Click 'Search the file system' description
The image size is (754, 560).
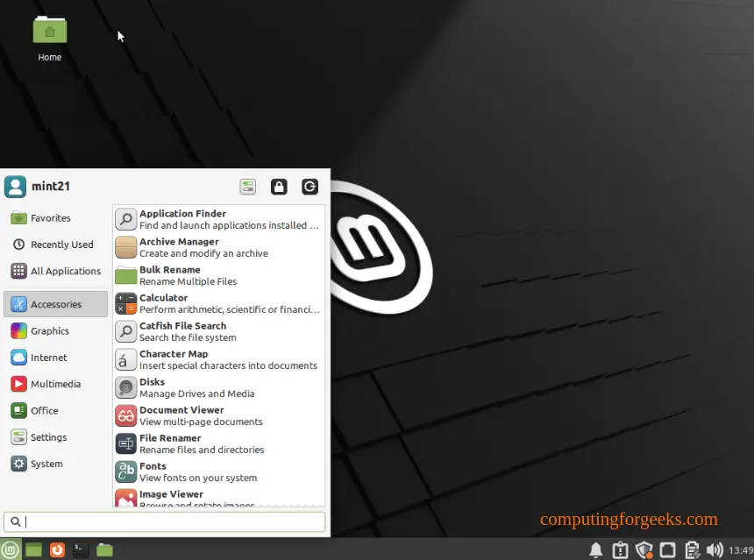click(x=188, y=337)
